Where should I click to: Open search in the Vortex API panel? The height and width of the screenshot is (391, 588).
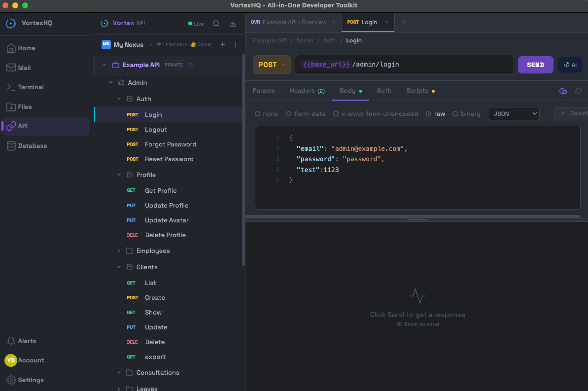click(216, 23)
